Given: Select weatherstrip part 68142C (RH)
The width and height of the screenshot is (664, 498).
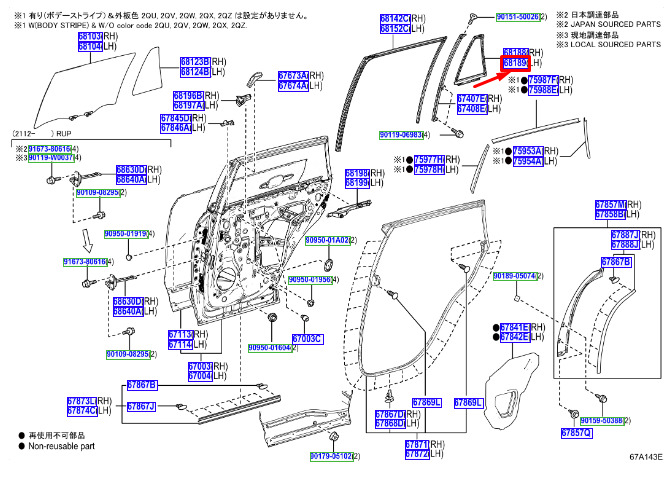Looking at the screenshot, I should pos(395,19).
